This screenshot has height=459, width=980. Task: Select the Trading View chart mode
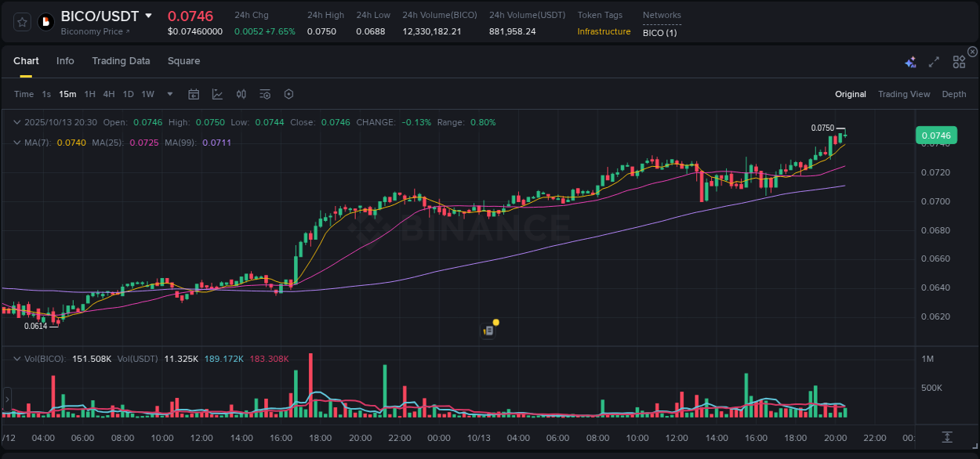[x=904, y=94]
